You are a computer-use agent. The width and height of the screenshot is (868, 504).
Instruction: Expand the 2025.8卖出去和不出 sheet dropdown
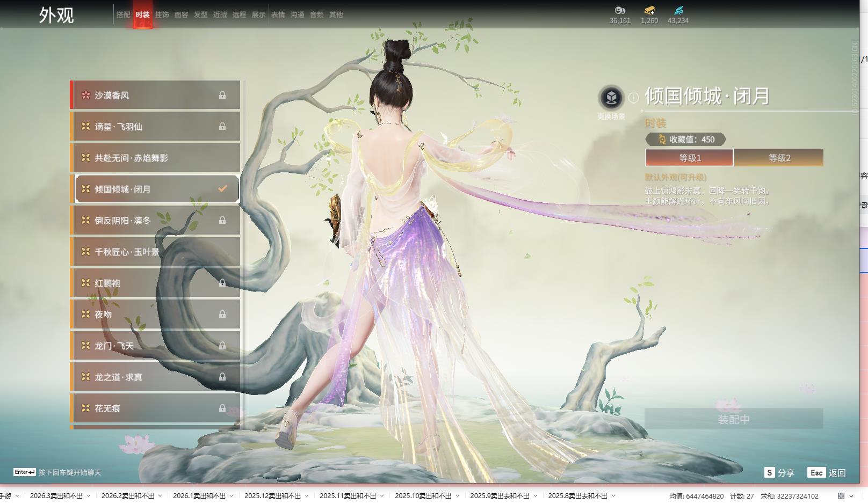(x=613, y=496)
